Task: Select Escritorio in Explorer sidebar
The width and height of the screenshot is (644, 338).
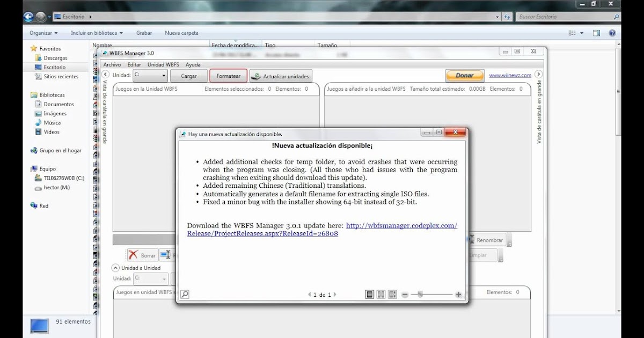Action: [x=55, y=67]
